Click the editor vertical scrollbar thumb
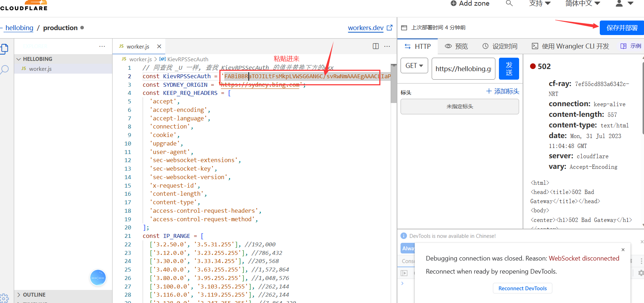Screen dimensions: 644x303 (393, 84)
